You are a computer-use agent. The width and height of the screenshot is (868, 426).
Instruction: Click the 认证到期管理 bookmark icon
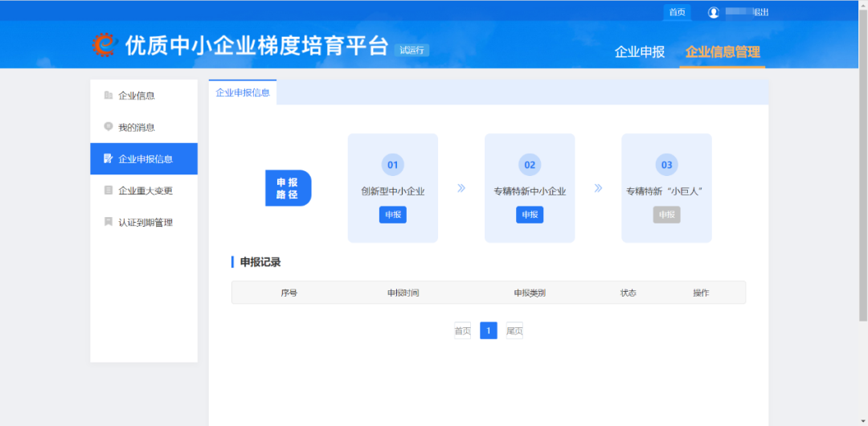108,222
